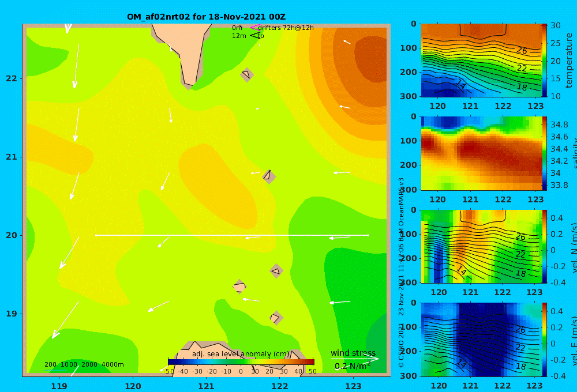
Task: Click the '0.2 N/m2' wind stress scale value
Action: [353, 366]
